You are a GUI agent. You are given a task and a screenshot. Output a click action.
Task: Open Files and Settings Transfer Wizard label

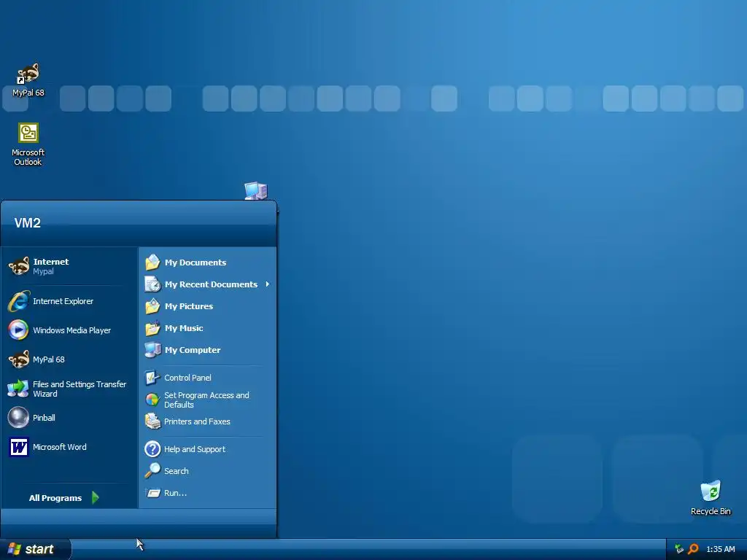tap(80, 389)
